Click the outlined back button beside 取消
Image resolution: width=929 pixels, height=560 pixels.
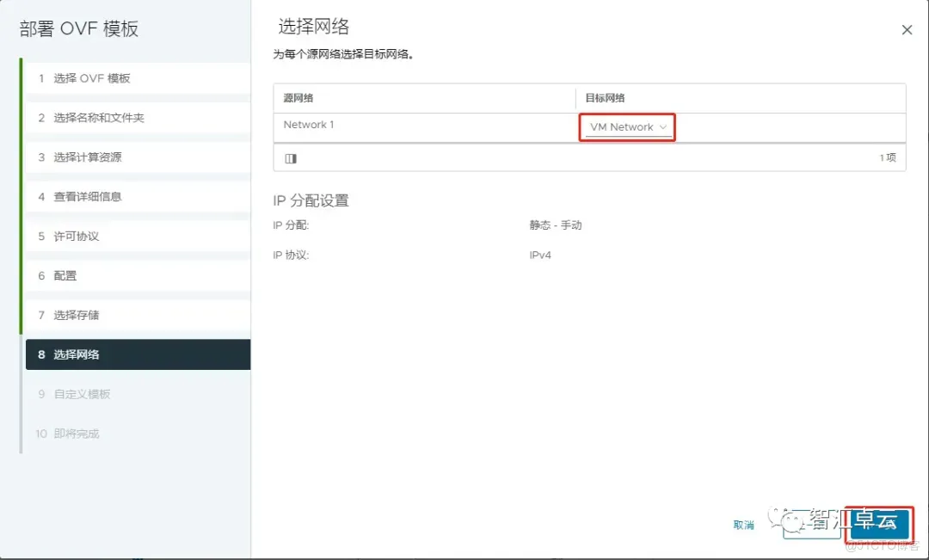[812, 524]
